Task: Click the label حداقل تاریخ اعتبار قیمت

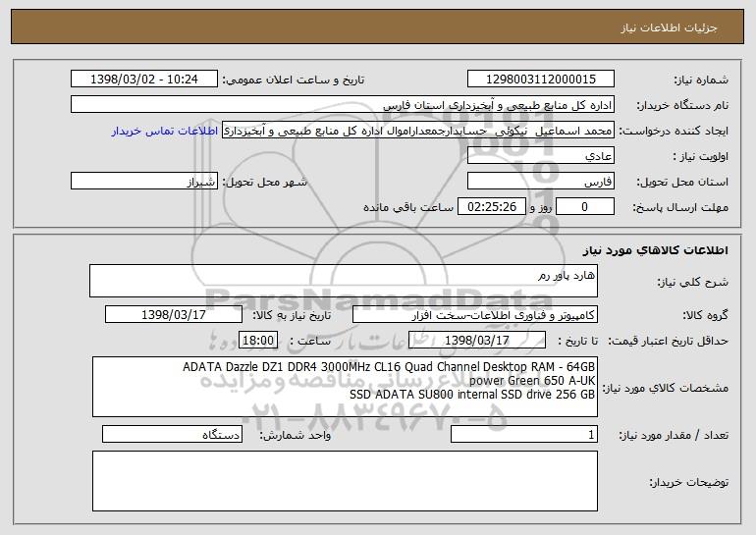Action: pos(669,342)
